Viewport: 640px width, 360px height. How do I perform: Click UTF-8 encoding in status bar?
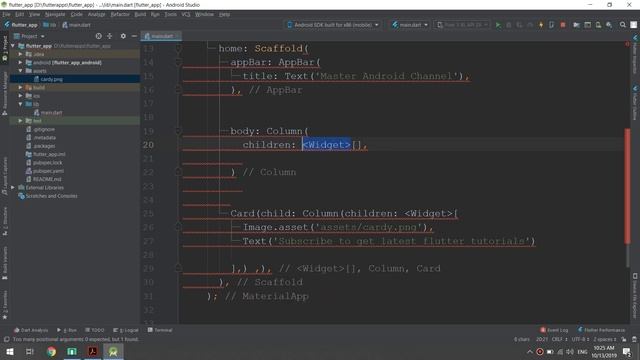[x=580, y=339]
